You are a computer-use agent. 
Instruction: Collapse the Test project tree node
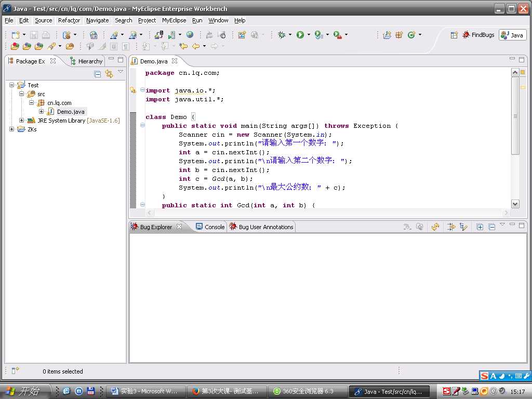point(12,85)
